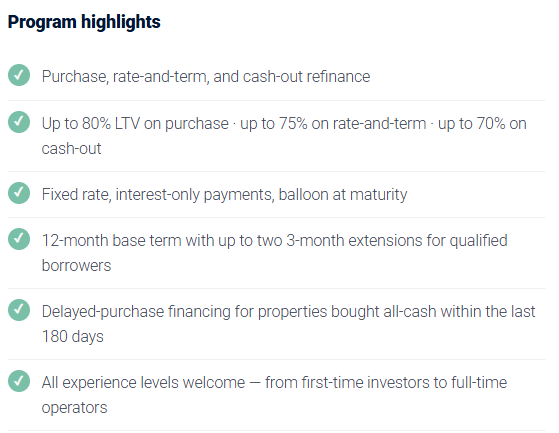Click the 'All experience levels welcome' phrase

pos(143,383)
